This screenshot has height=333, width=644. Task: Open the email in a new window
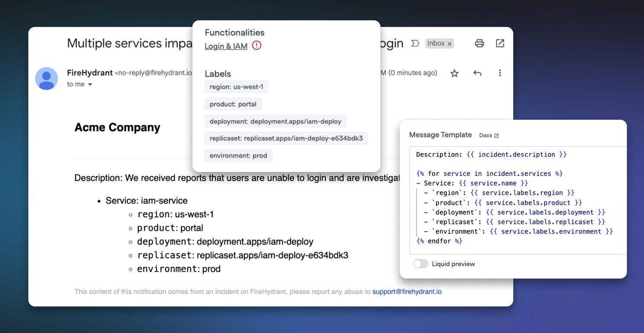(500, 43)
